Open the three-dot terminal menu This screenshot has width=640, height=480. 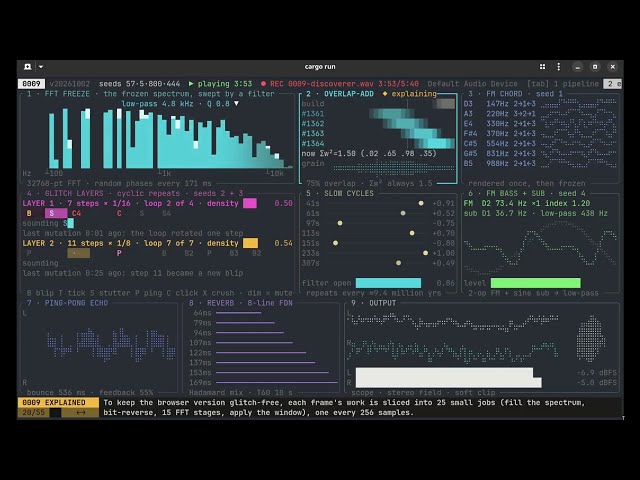[558, 67]
